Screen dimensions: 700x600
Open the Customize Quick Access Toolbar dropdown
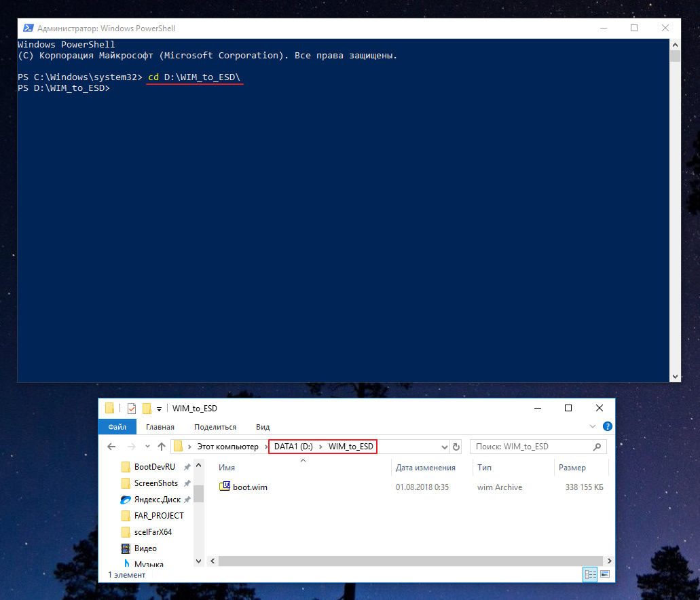tap(159, 409)
